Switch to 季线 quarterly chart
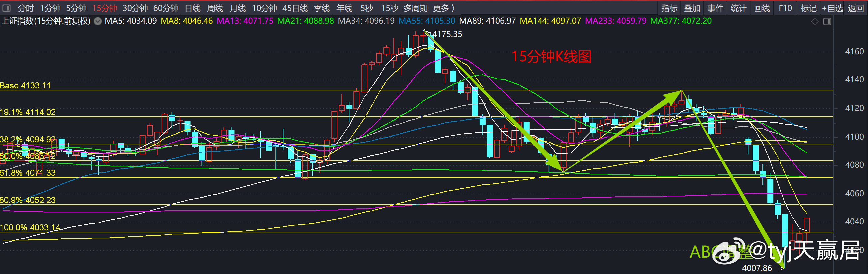 pos(321,8)
